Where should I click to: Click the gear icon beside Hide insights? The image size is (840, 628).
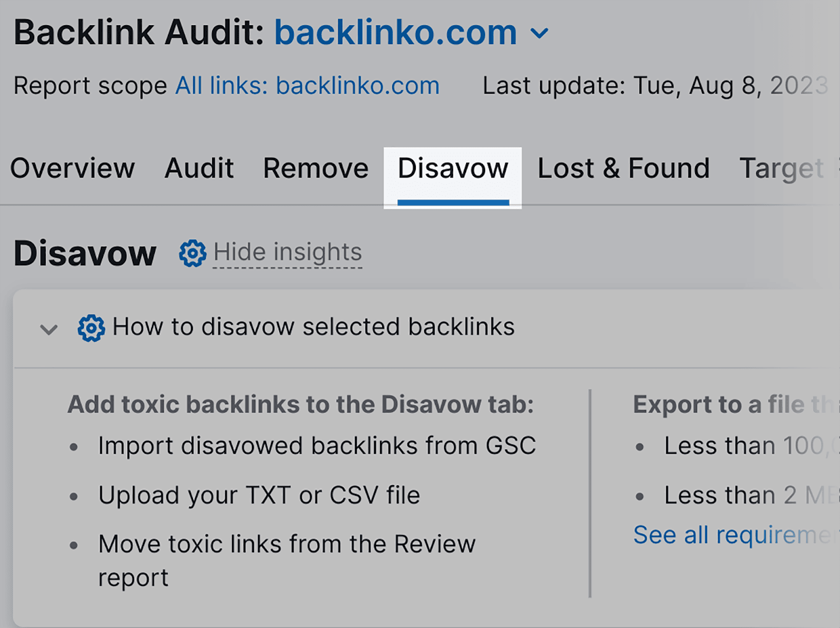coord(192,254)
